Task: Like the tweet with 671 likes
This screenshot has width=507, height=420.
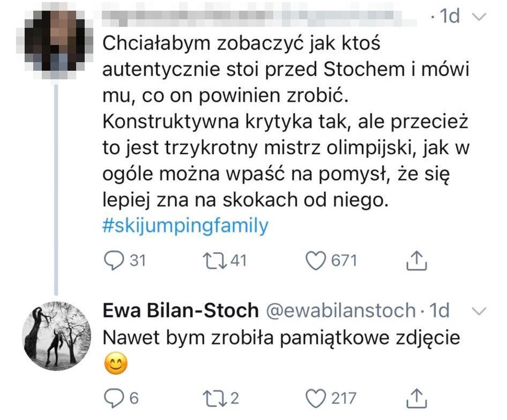Action: 316,260
